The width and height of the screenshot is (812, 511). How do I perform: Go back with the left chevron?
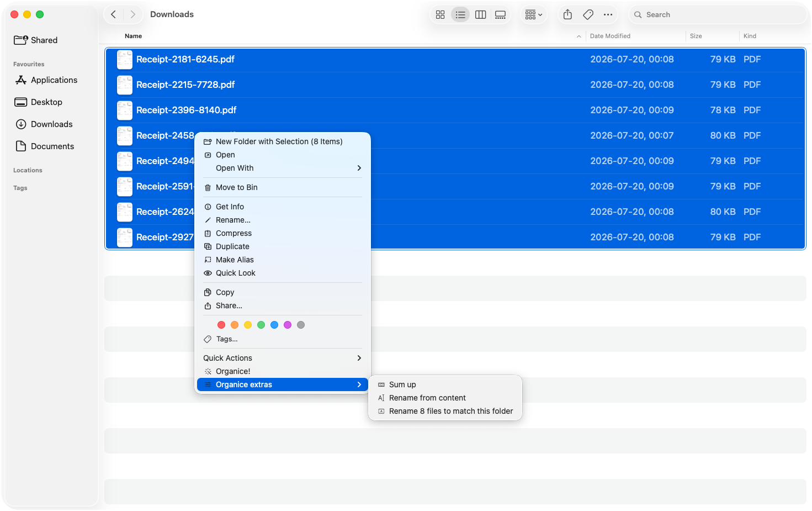click(113, 14)
